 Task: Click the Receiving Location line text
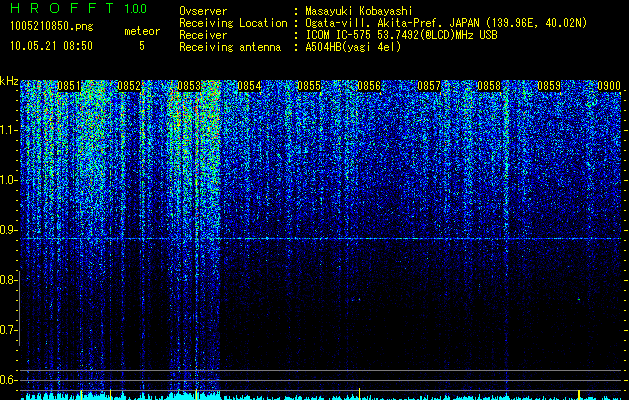446,23
